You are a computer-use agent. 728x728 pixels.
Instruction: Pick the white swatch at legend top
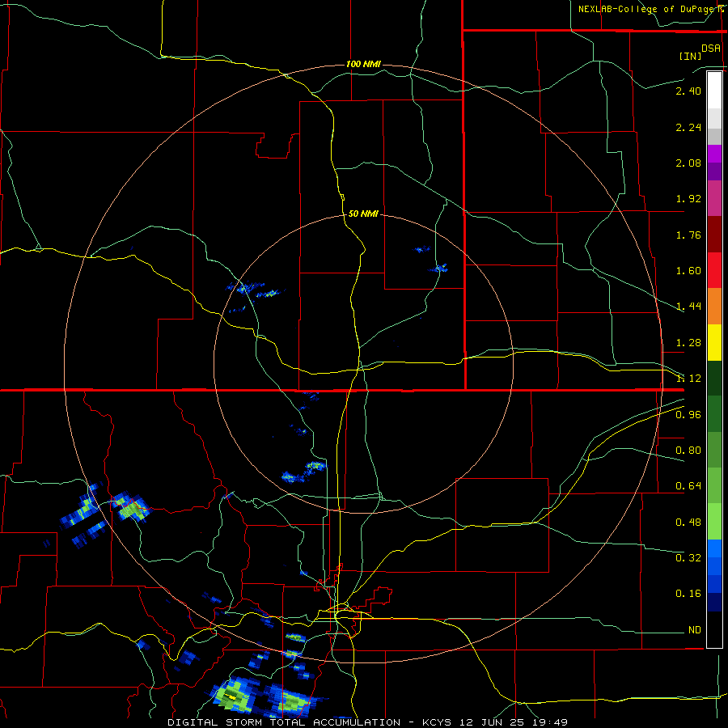[714, 90]
